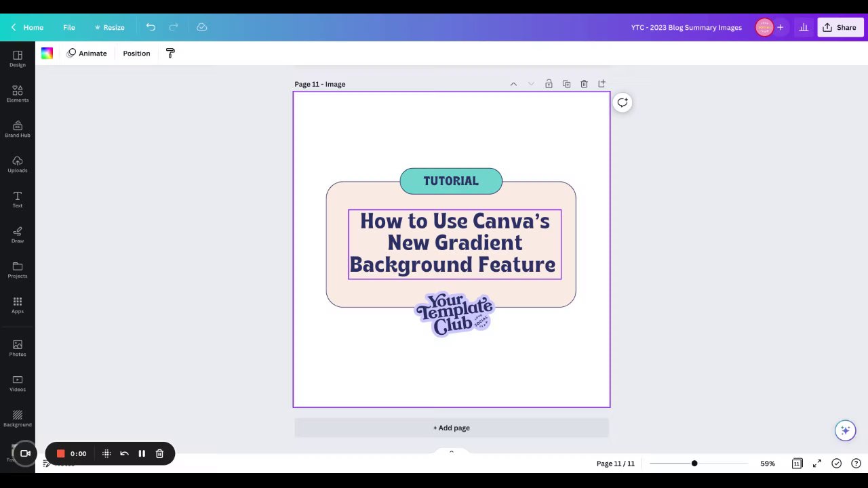Open the Projects folder panel
868x488 pixels.
tap(18, 270)
